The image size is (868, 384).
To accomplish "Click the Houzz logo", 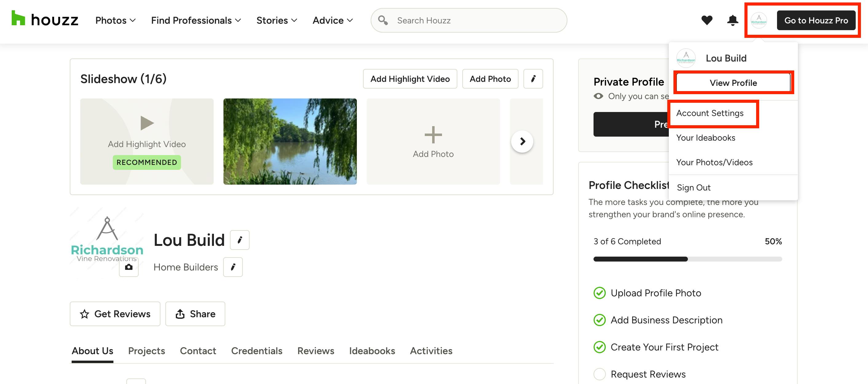I will coord(45,19).
